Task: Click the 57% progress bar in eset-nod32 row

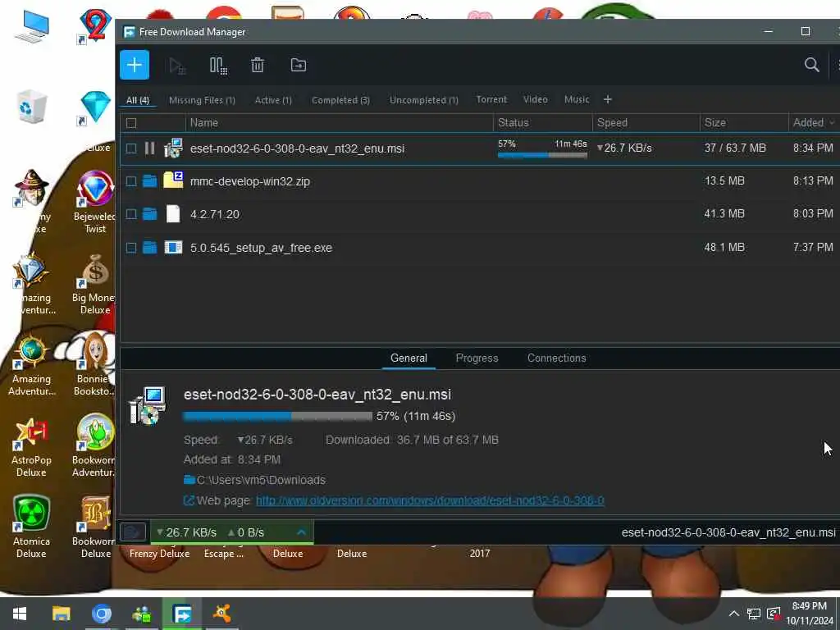Action: [x=542, y=155]
